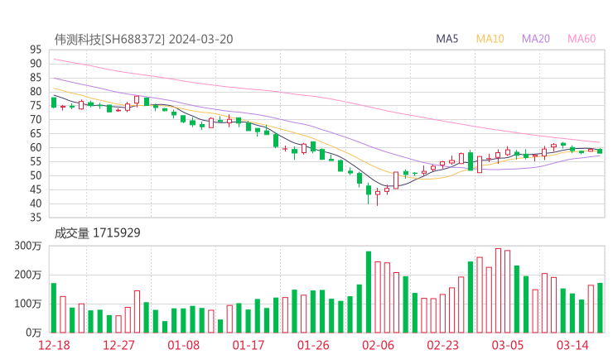Click the 200万 volume axis label
Image resolution: width=613 pixels, height=364 pixels.
[x=28, y=275]
